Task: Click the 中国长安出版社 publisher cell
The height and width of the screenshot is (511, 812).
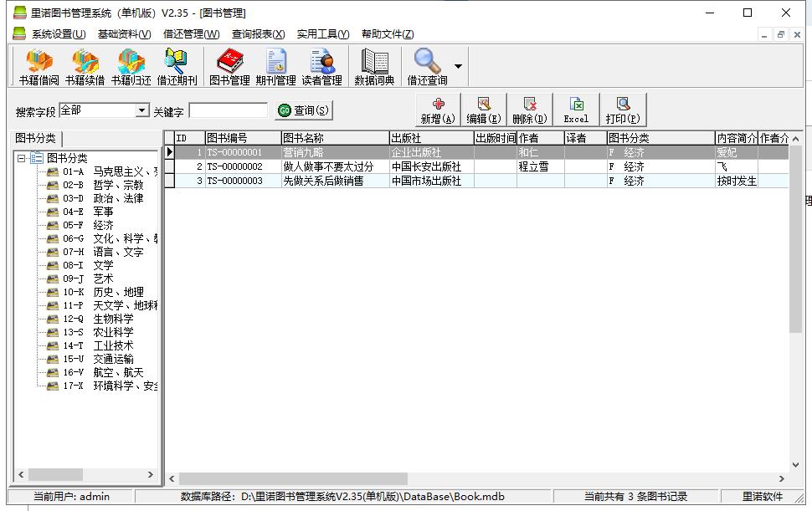Action: tap(431, 166)
